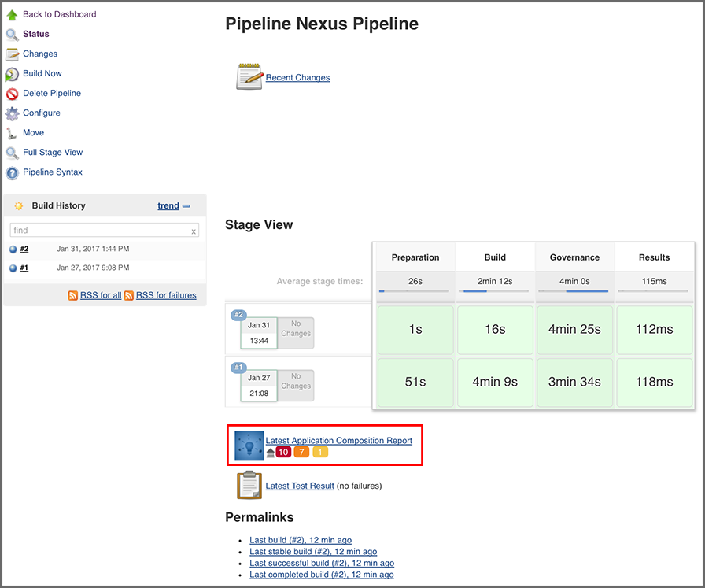Click the Application Composition Report lightbulb icon
The image size is (705, 588).
(x=249, y=446)
